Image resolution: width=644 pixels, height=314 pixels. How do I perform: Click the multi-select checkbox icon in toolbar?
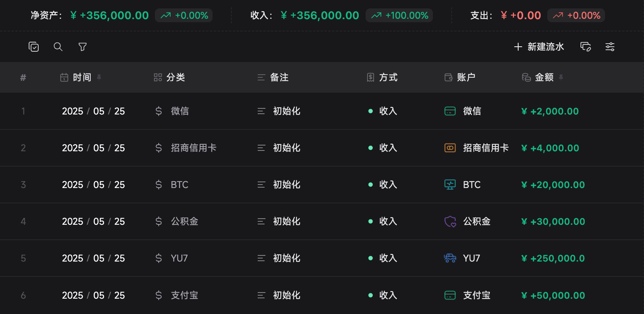point(34,47)
